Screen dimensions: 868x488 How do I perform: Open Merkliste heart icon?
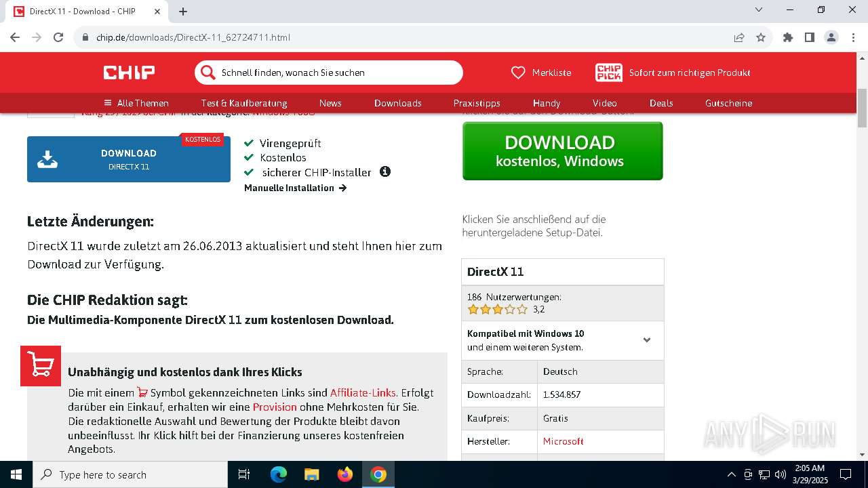518,73
